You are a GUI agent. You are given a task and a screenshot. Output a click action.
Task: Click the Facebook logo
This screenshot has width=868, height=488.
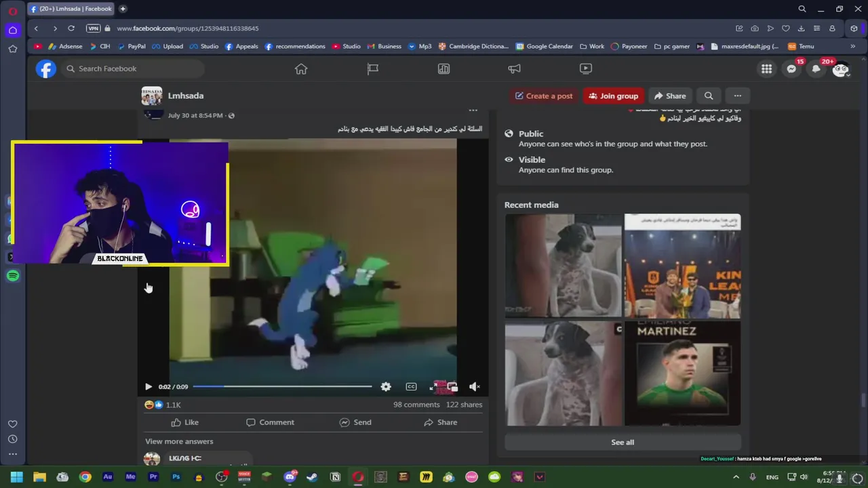[x=45, y=68]
